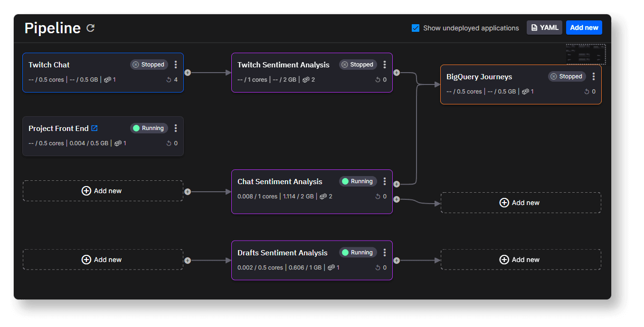Click the pipeline minimap thumbnail
Viewport: 644px width, 327px height.
(x=586, y=54)
